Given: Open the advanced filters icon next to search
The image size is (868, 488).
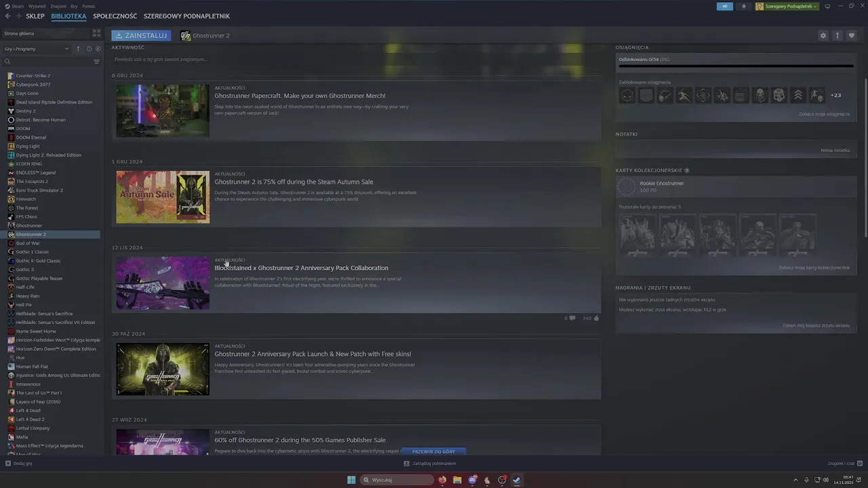Looking at the screenshot, I should (x=96, y=62).
